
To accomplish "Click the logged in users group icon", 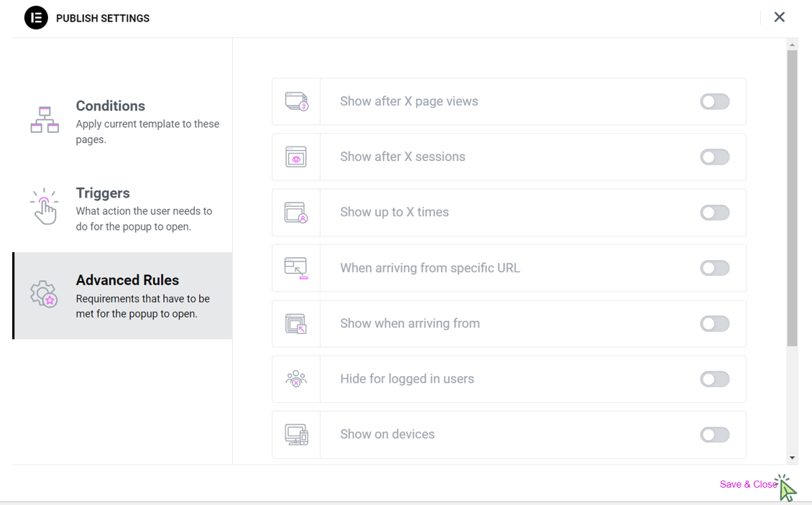I will [x=296, y=379].
